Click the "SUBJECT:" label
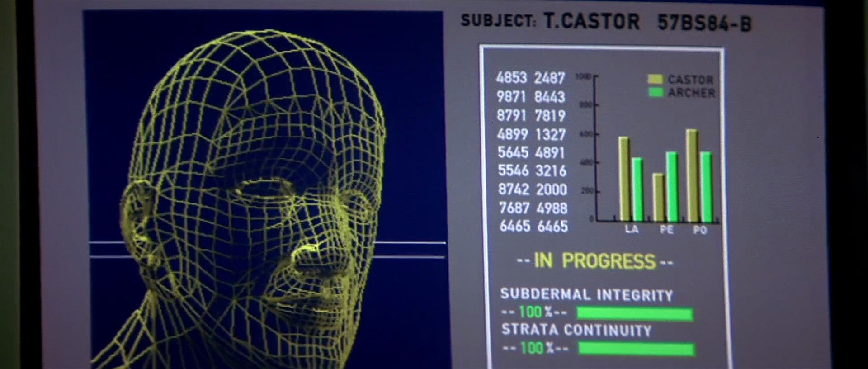The image size is (868, 369). (498, 21)
